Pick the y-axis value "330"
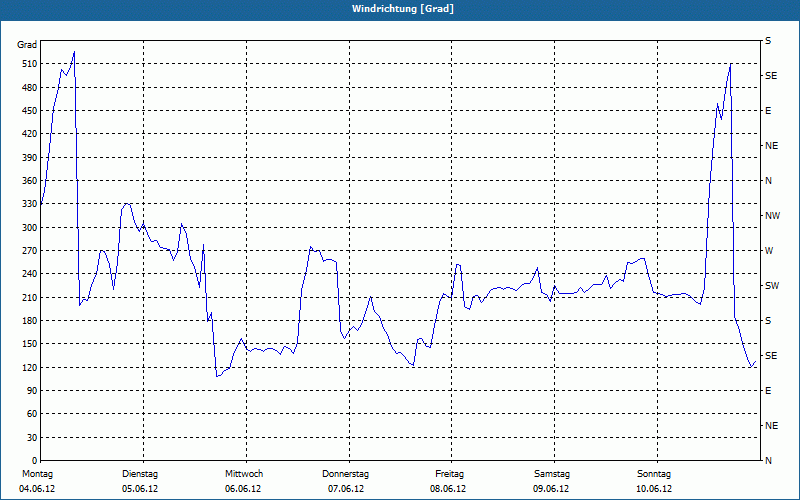 pos(30,204)
